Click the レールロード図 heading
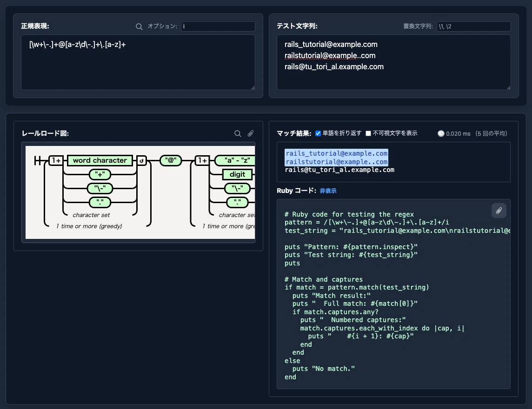 click(x=45, y=133)
